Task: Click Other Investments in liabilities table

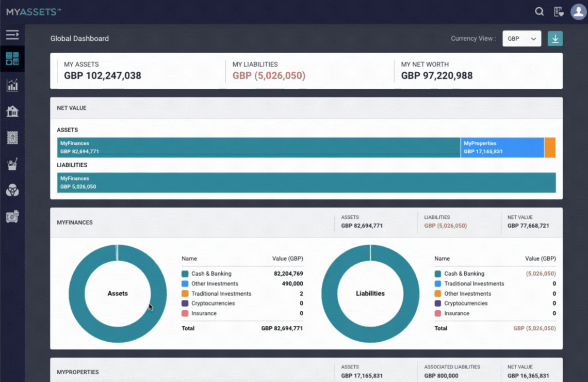Action: pyautogui.click(x=468, y=293)
